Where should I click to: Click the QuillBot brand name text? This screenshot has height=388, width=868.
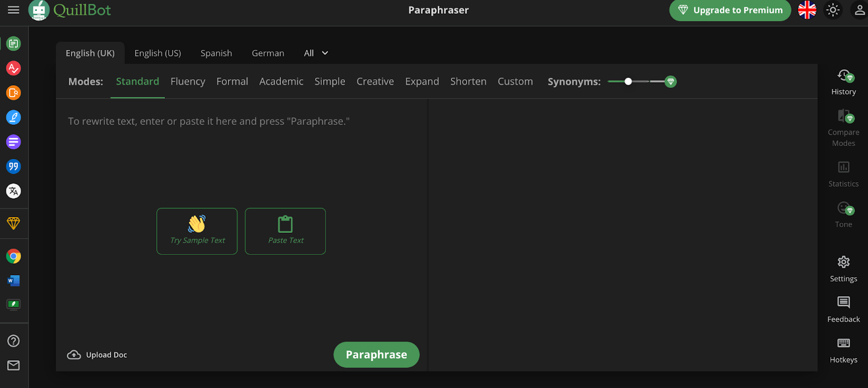(x=82, y=10)
